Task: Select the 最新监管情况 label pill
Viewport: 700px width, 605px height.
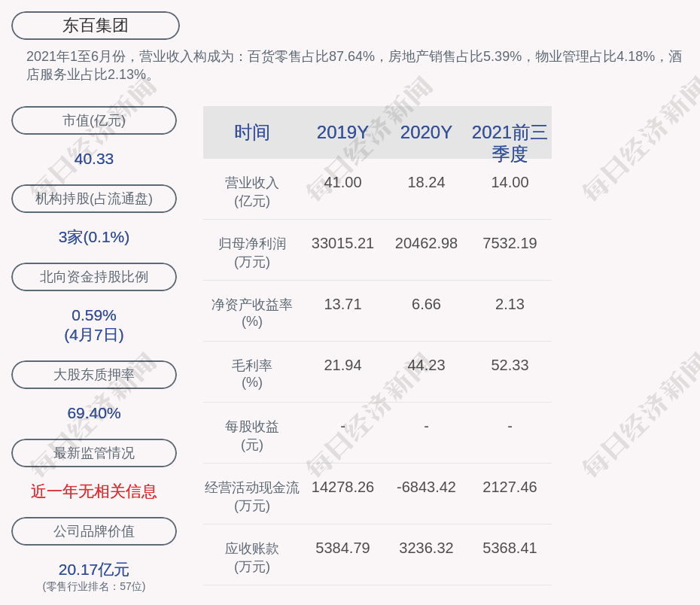Action: (x=94, y=453)
